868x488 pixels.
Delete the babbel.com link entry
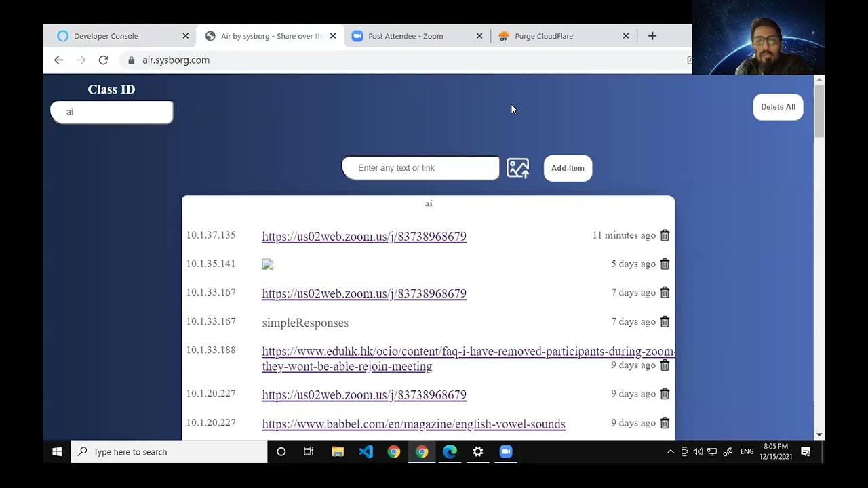point(665,422)
